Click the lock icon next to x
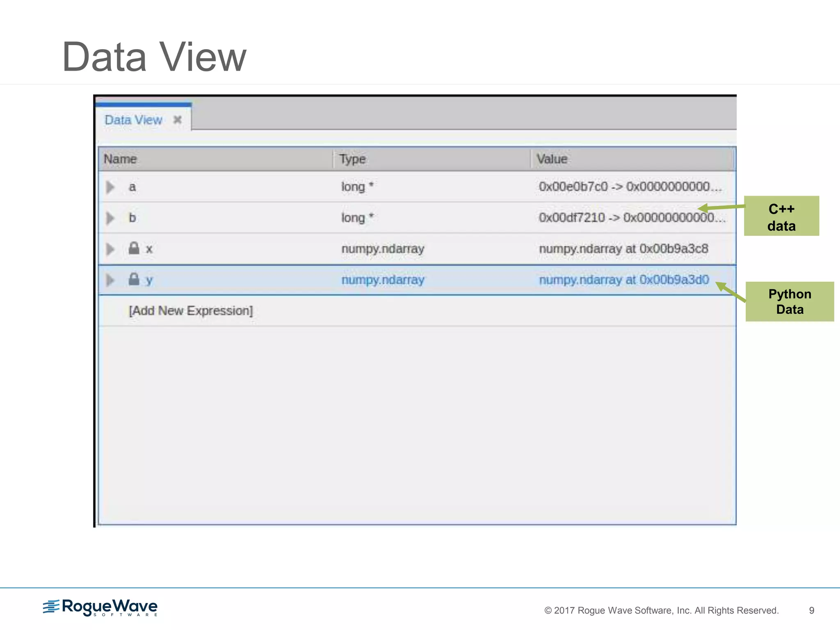 pyautogui.click(x=134, y=248)
